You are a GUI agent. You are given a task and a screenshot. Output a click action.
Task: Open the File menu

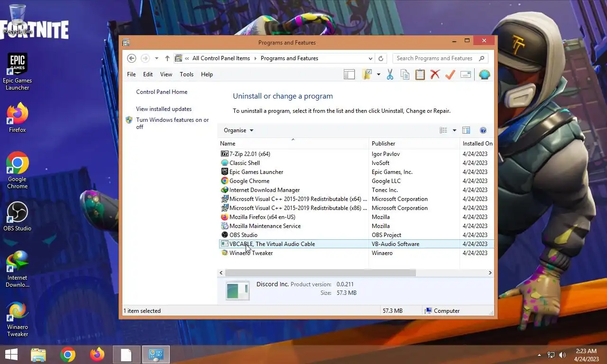[x=131, y=74]
